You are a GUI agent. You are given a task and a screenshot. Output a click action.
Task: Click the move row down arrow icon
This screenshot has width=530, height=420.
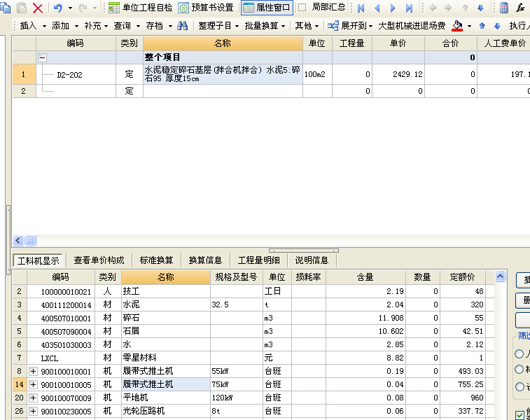click(497, 26)
